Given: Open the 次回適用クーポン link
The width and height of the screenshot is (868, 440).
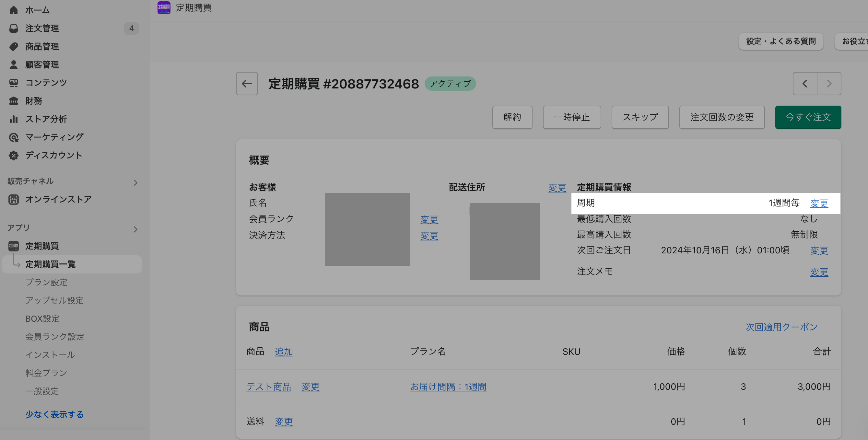Looking at the screenshot, I should [x=781, y=327].
